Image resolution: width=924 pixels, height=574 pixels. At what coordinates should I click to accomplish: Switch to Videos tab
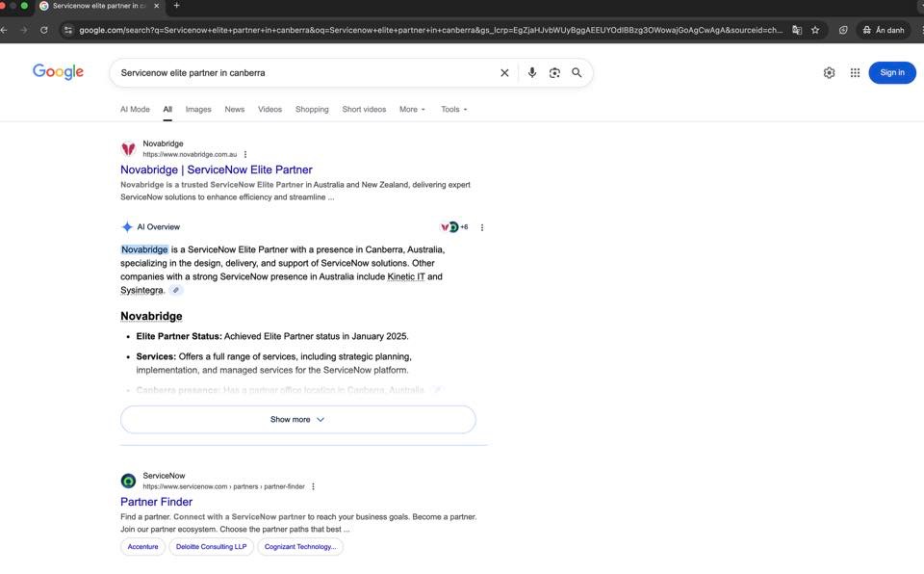(269, 109)
